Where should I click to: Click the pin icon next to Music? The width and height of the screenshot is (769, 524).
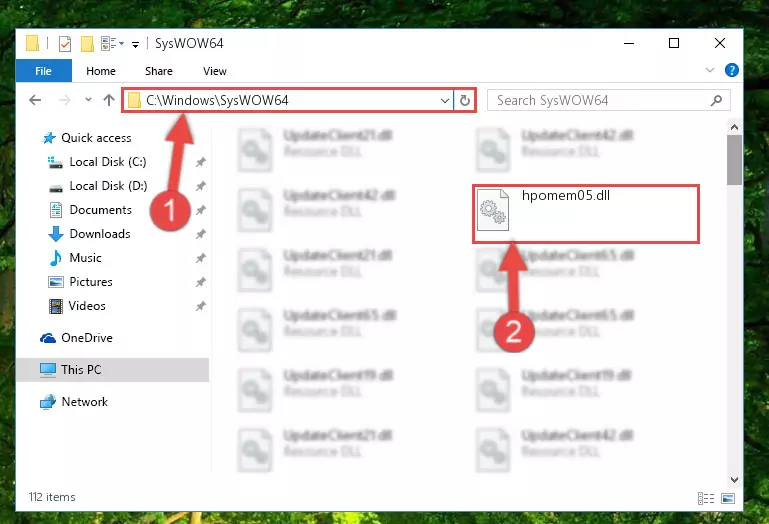click(x=201, y=258)
